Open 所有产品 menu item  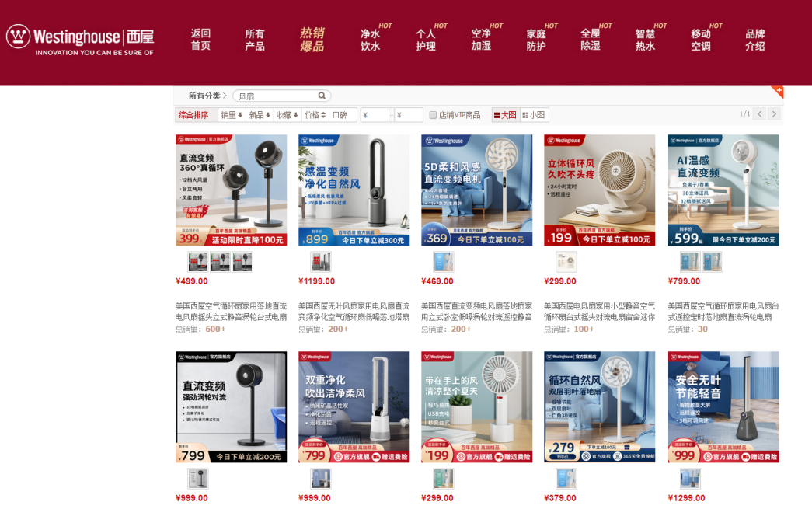[255, 40]
